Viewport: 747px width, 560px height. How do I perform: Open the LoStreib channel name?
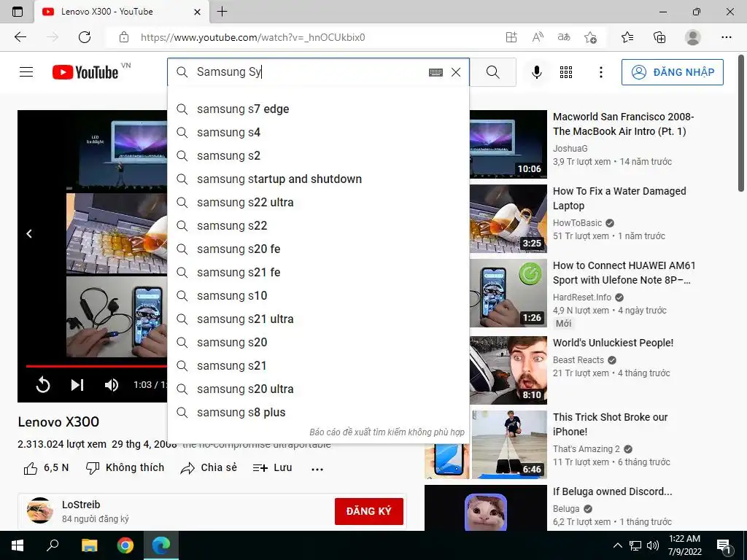click(81, 505)
